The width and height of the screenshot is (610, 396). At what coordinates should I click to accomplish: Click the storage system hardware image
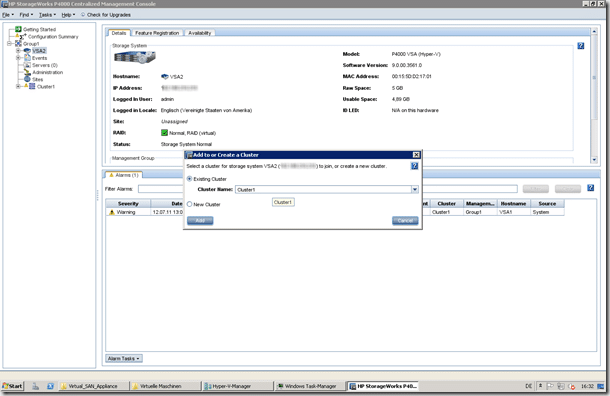point(135,58)
